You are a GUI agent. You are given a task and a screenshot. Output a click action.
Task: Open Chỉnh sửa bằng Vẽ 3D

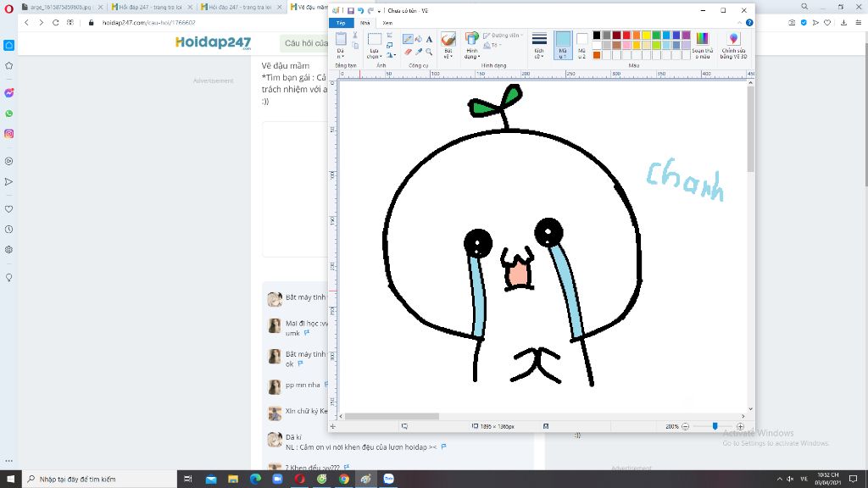click(733, 46)
